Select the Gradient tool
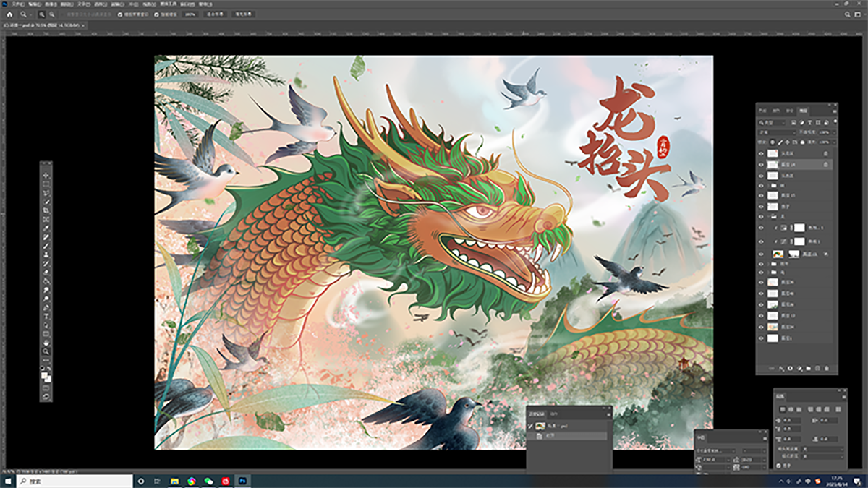The height and width of the screenshot is (488, 868). [x=46, y=281]
